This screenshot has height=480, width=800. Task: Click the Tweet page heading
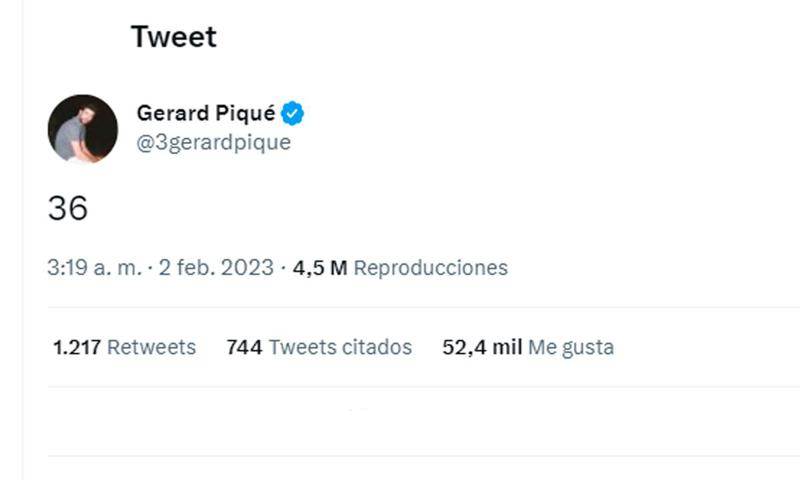pos(173,37)
